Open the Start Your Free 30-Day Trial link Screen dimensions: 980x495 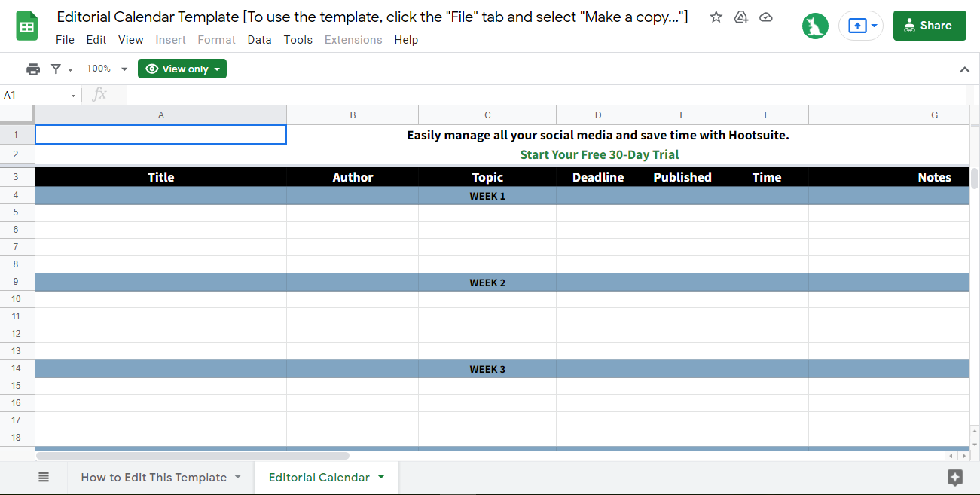[x=598, y=154]
